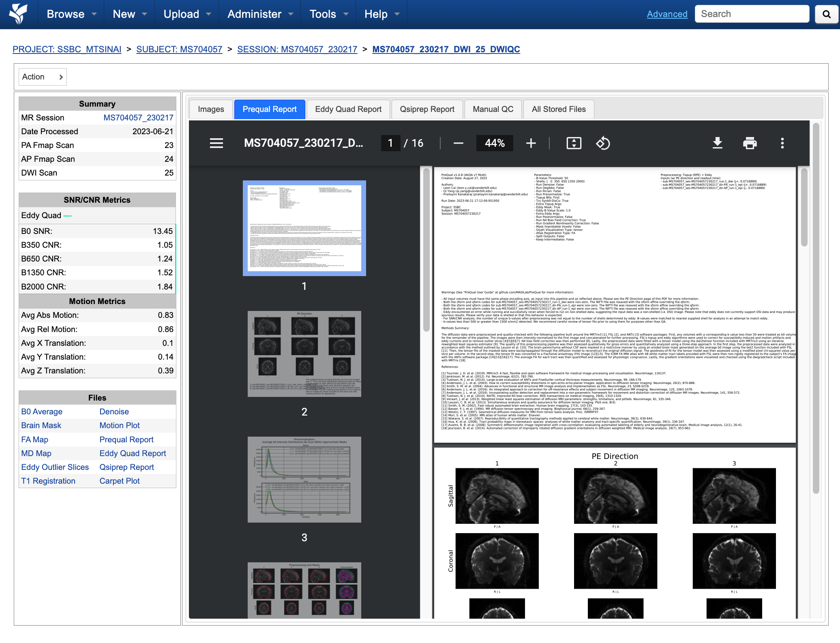The width and height of the screenshot is (840, 643).
Task: Click the fit to page icon
Action: pyautogui.click(x=574, y=143)
